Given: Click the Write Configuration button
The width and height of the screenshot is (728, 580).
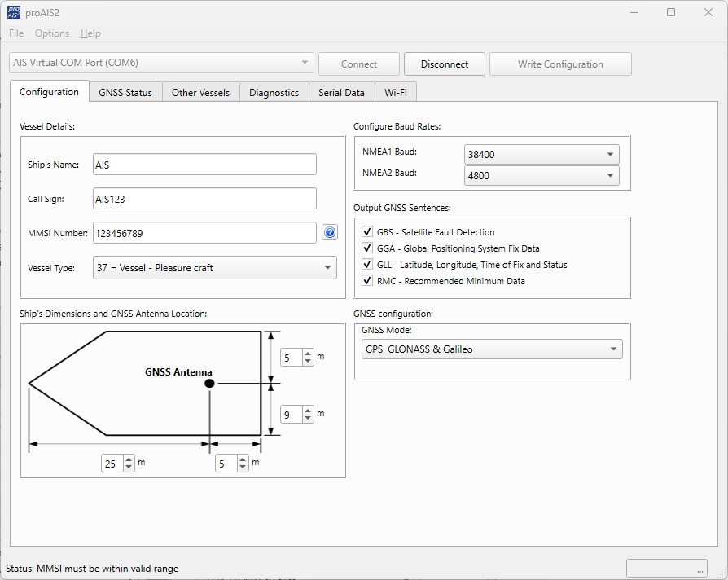Looking at the screenshot, I should click(560, 64).
